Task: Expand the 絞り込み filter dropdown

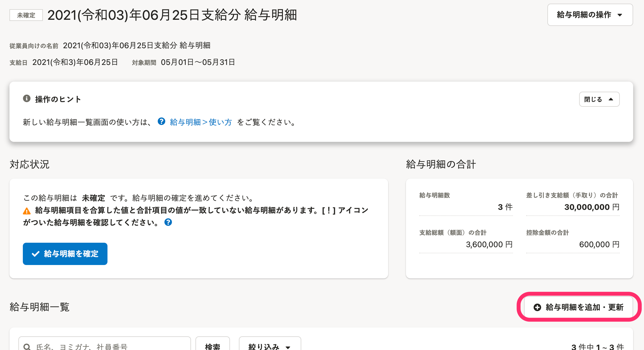Action: point(270,345)
